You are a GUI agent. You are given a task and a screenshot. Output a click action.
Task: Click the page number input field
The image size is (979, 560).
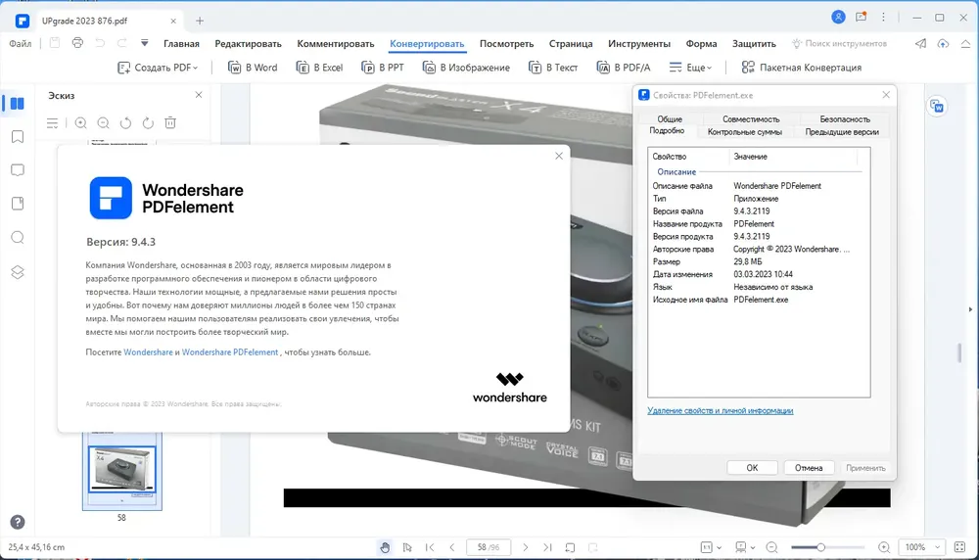click(489, 547)
